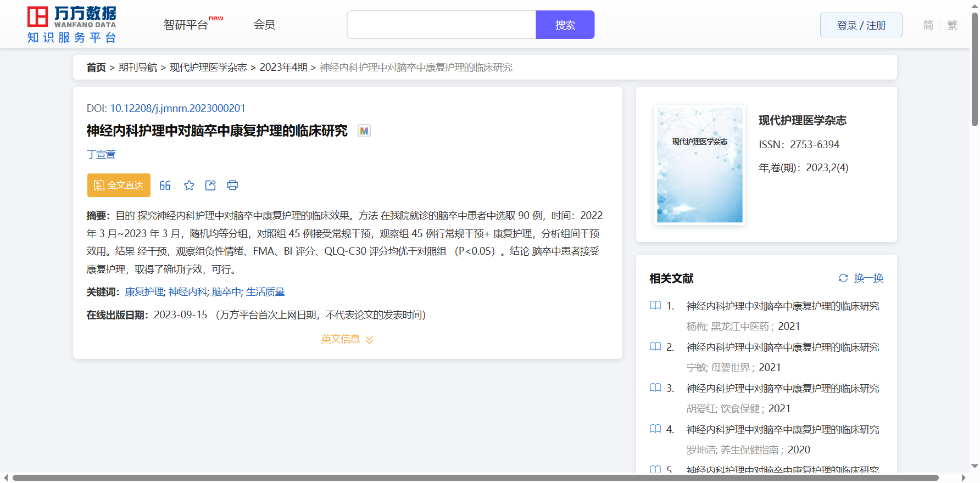Open author 丁萱萱 link
Screen dimensions: 980x483
[x=101, y=155]
